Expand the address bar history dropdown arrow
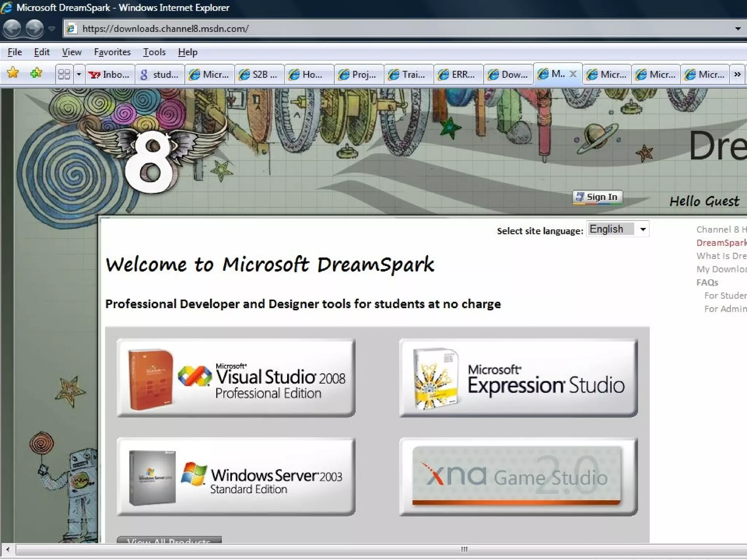The image size is (747, 560). pos(738,28)
